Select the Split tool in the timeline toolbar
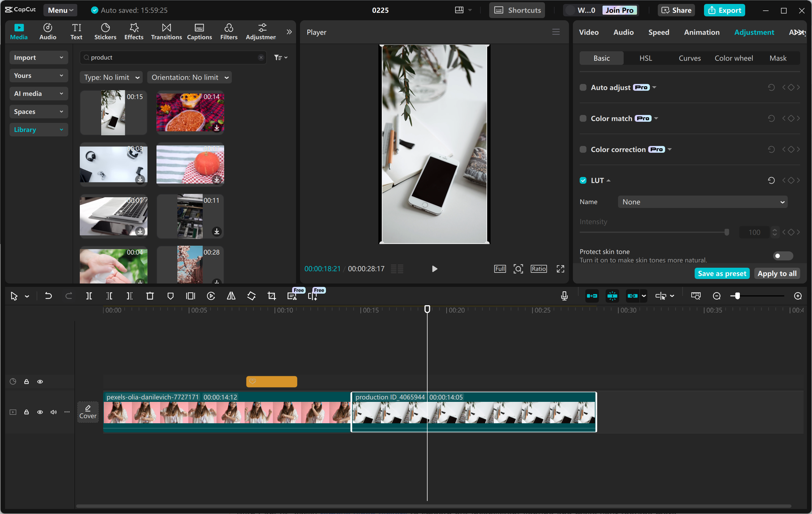Screen dimensions: 812x514 89,296
